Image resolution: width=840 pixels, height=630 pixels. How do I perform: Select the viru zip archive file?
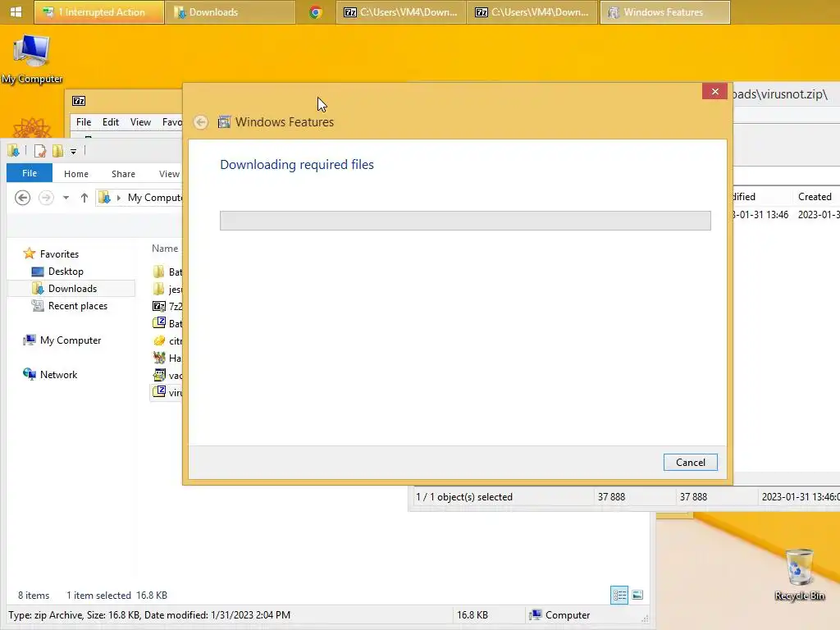[x=167, y=392]
